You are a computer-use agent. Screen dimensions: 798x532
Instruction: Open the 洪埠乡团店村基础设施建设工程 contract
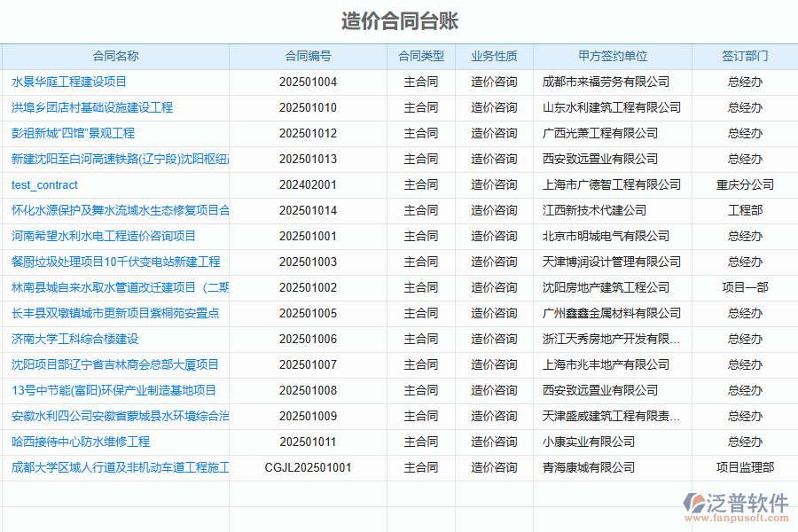click(92, 107)
